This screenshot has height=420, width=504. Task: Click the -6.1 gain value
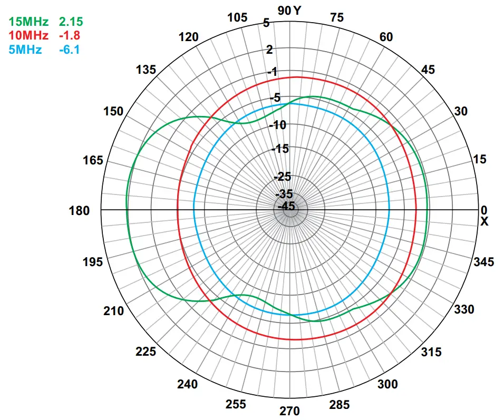point(70,50)
